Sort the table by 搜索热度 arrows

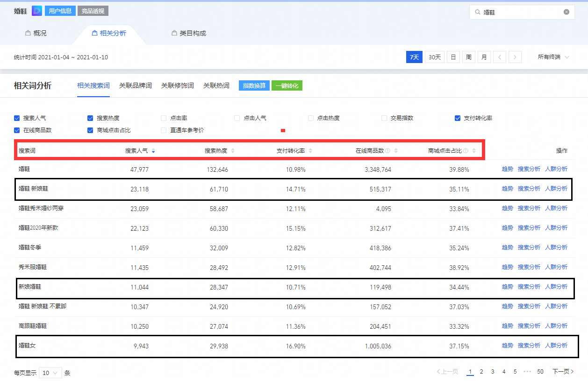tap(233, 151)
